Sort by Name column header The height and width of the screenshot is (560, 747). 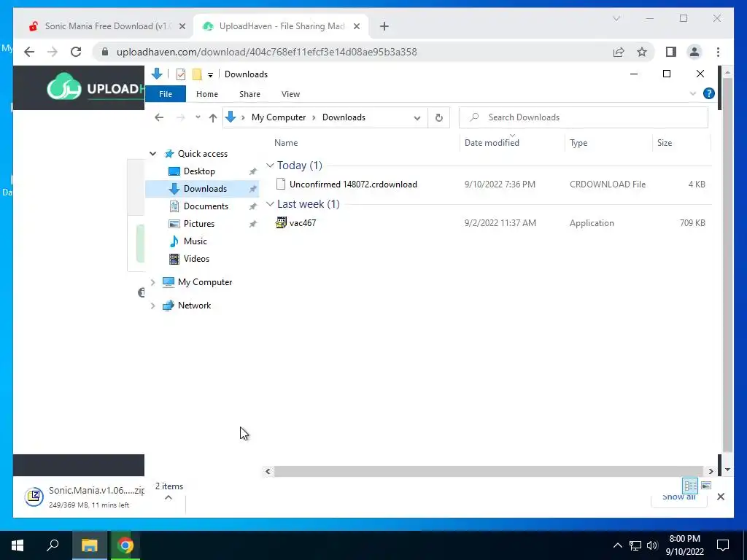[x=286, y=142]
